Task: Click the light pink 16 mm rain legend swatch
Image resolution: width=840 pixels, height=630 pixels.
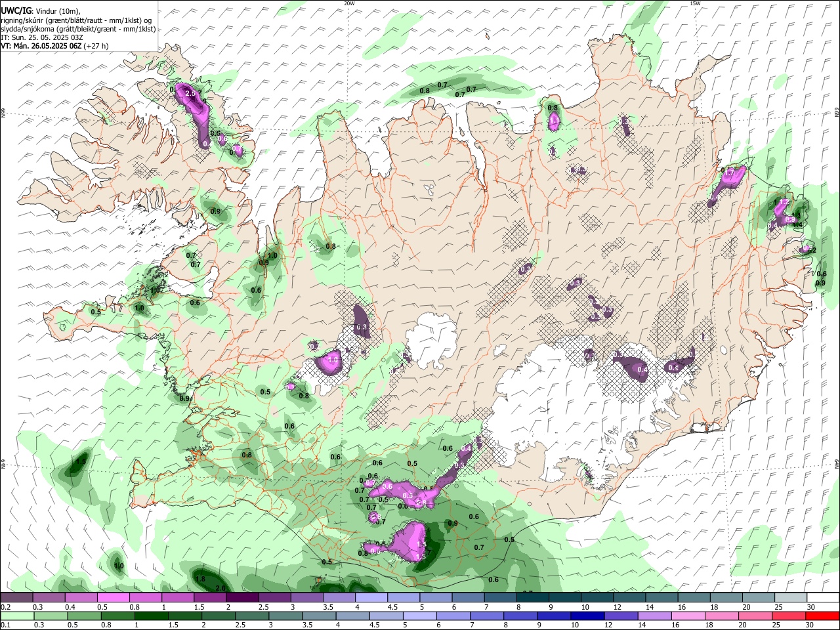Action: [688, 616]
